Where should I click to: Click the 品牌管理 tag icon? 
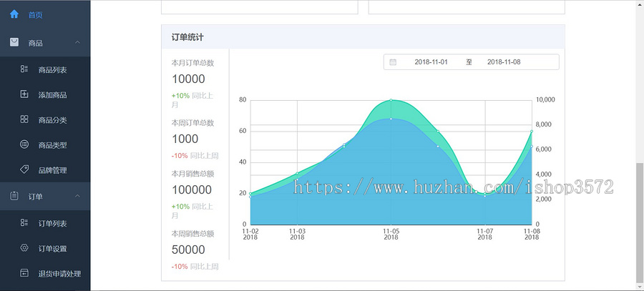(x=24, y=169)
